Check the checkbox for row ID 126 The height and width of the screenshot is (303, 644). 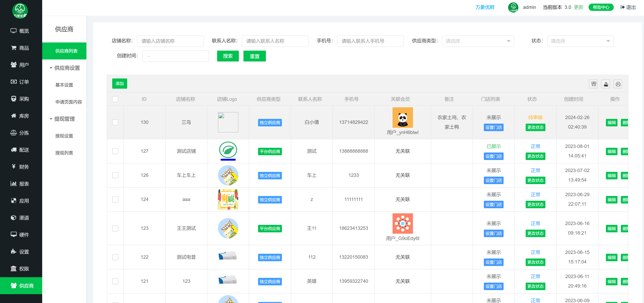[x=115, y=175]
